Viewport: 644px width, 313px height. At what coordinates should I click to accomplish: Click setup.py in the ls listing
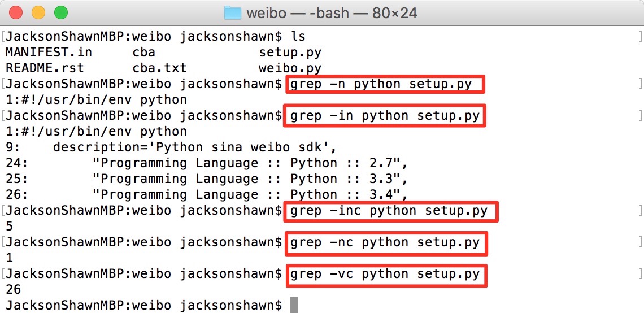[x=290, y=53]
